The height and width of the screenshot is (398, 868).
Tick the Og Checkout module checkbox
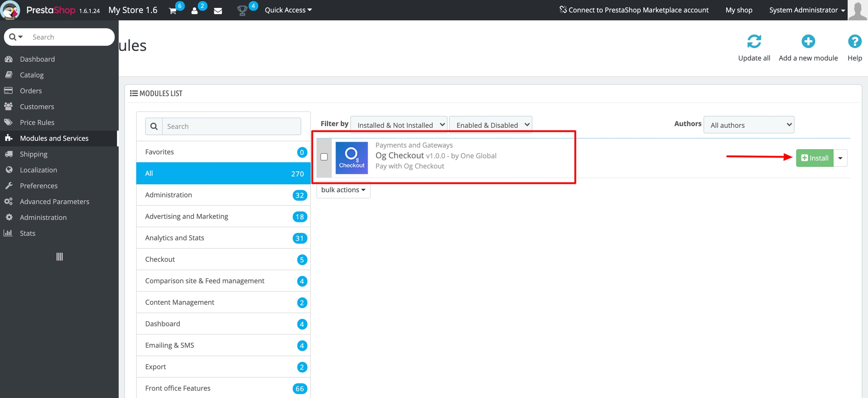pos(324,157)
